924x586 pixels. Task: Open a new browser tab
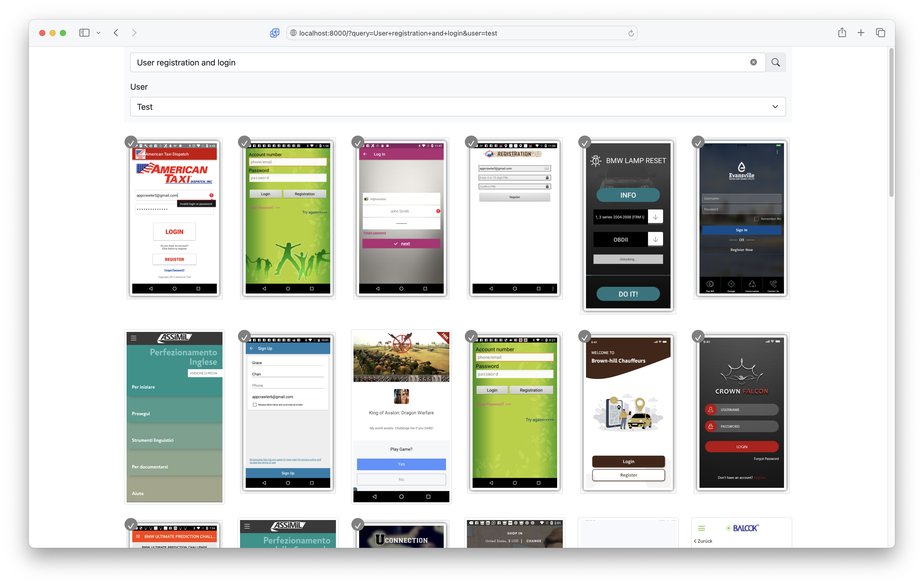[861, 33]
